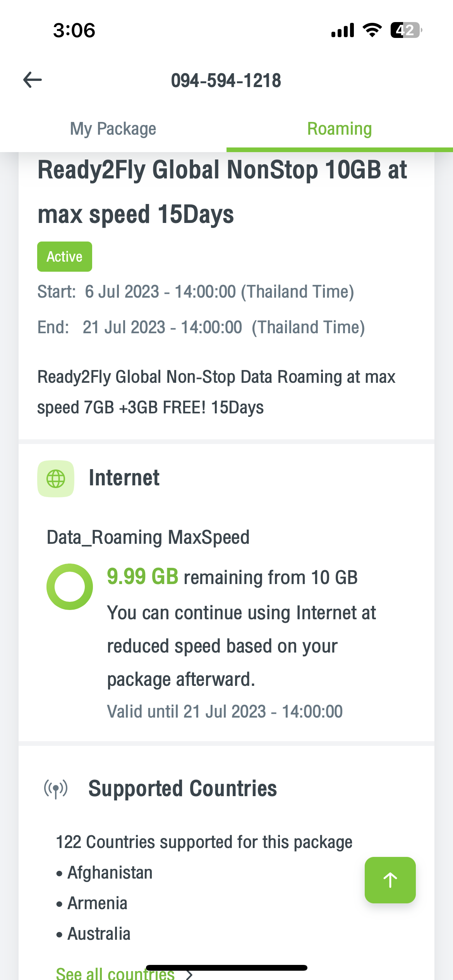The height and width of the screenshot is (980, 453).
Task: Tap the Wi-Fi status icon
Action: (x=372, y=30)
